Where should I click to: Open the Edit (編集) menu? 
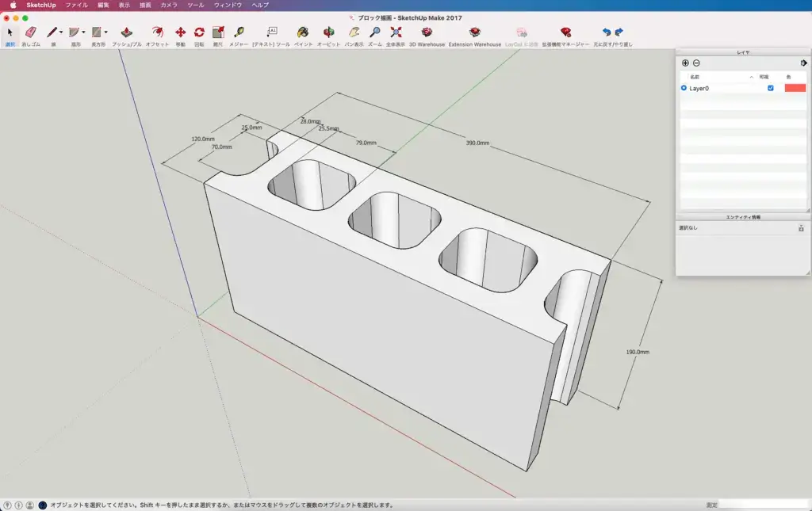pyautogui.click(x=104, y=6)
